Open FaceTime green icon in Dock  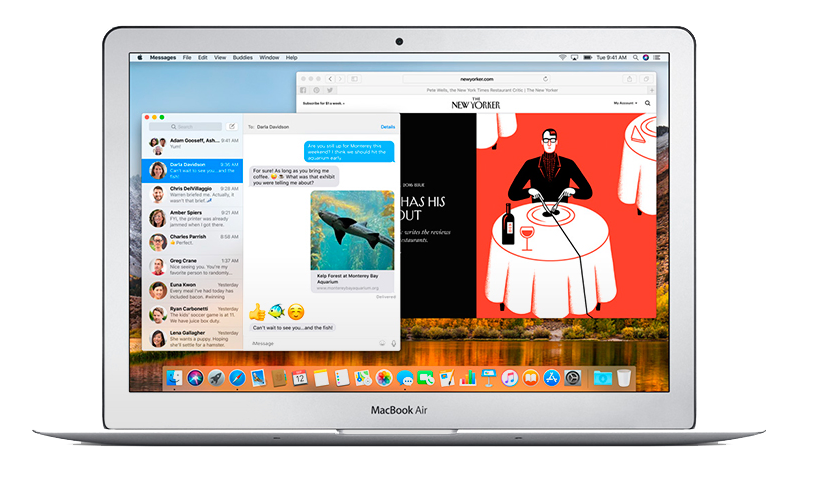[x=426, y=378]
